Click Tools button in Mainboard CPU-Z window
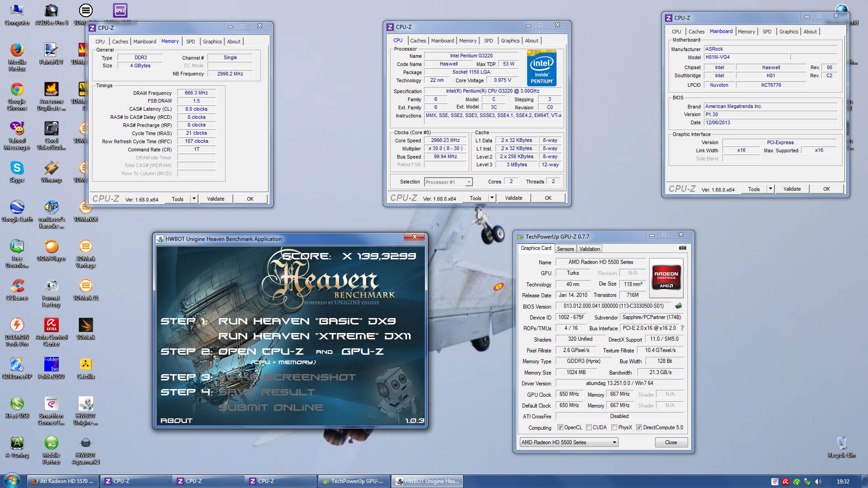 pyautogui.click(x=754, y=189)
